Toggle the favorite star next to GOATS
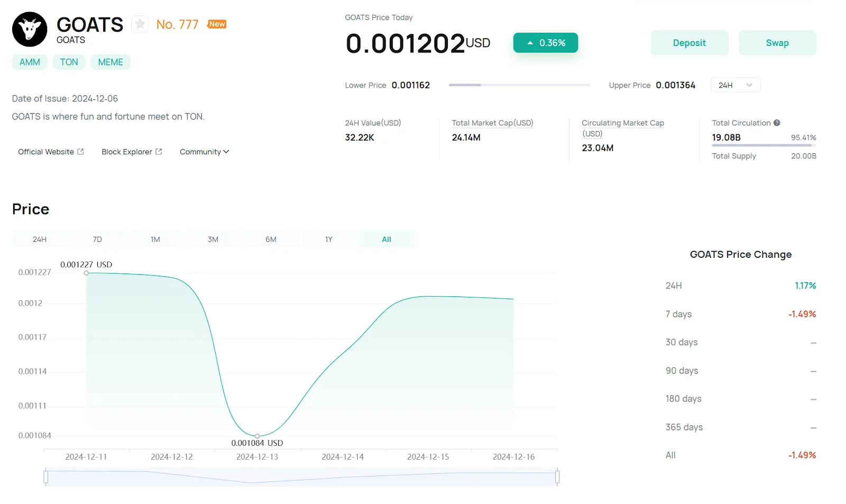Viewport: 846px width, 504px height. (140, 24)
